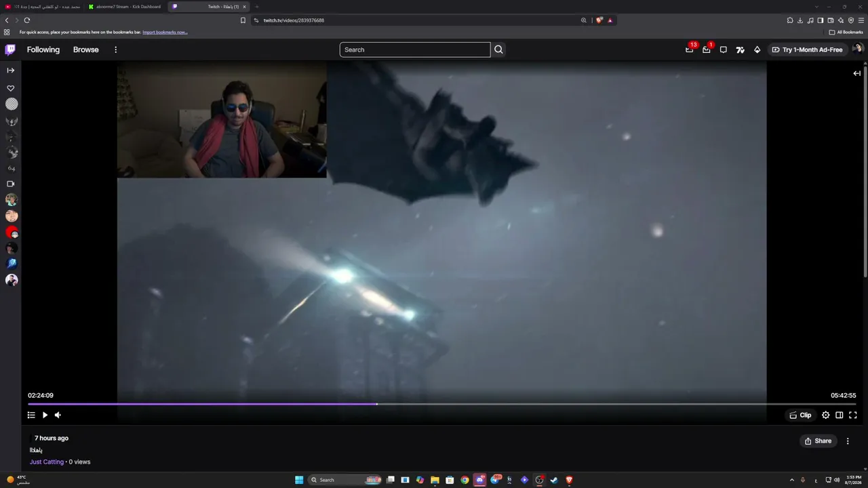Open browser downloads
Image resolution: width=868 pixels, height=488 pixels.
(x=800, y=20)
